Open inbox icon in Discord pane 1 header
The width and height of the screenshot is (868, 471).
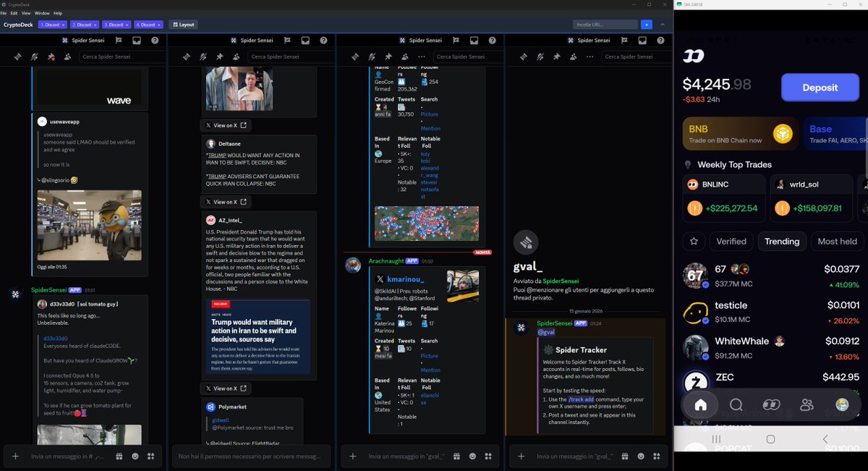click(137, 41)
